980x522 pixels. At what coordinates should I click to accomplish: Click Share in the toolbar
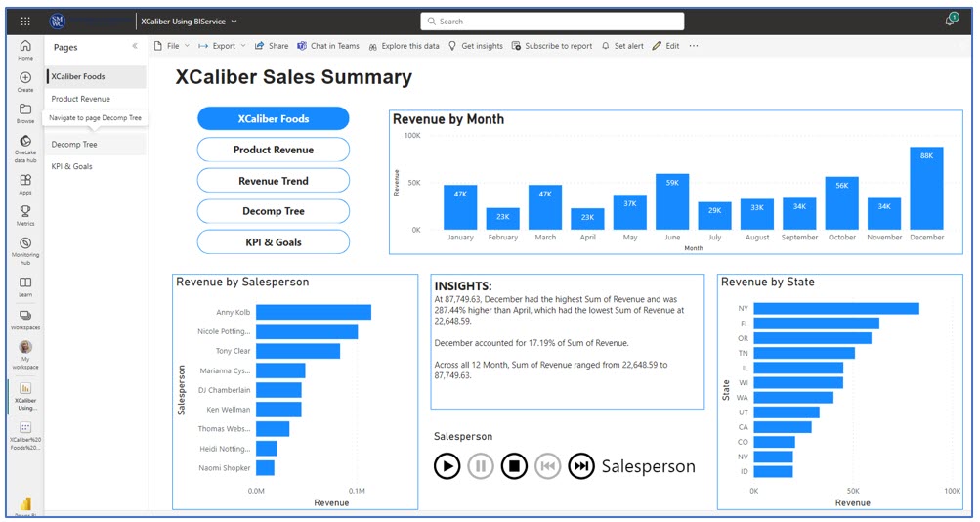pos(272,46)
